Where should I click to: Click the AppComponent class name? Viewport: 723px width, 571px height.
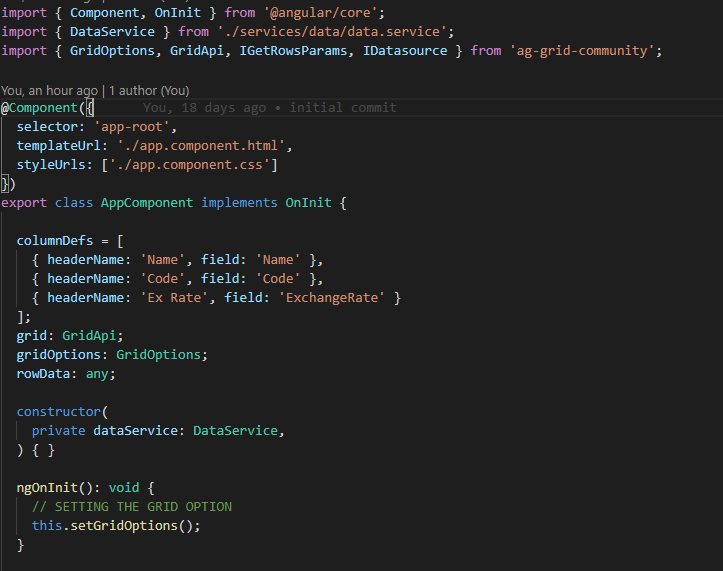[x=147, y=203]
